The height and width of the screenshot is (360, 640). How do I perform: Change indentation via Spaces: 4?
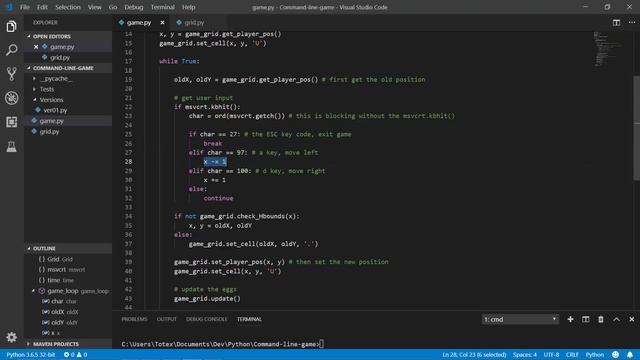coord(525,355)
